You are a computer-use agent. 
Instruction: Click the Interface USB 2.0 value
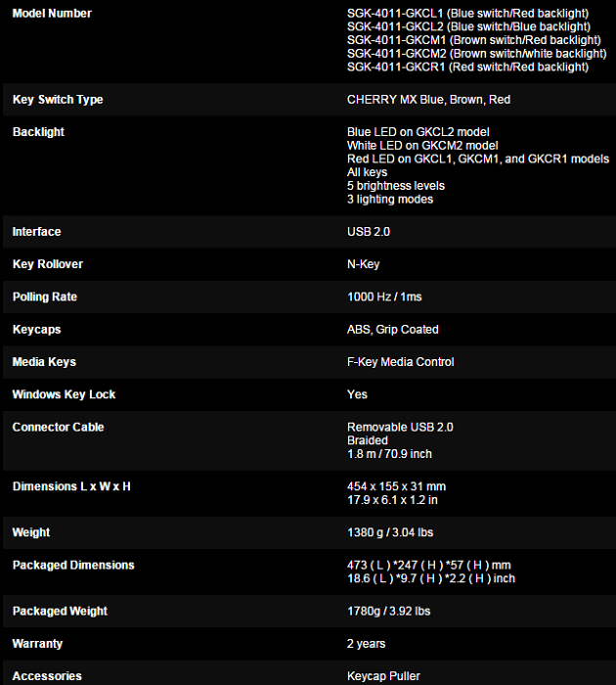(369, 232)
